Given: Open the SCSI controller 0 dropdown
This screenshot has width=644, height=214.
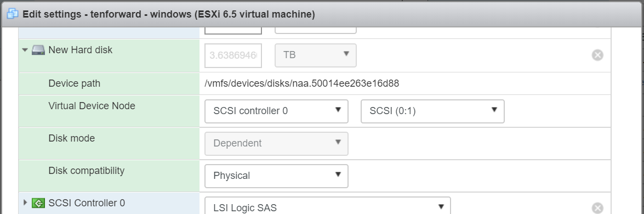Looking at the screenshot, I should 276,111.
